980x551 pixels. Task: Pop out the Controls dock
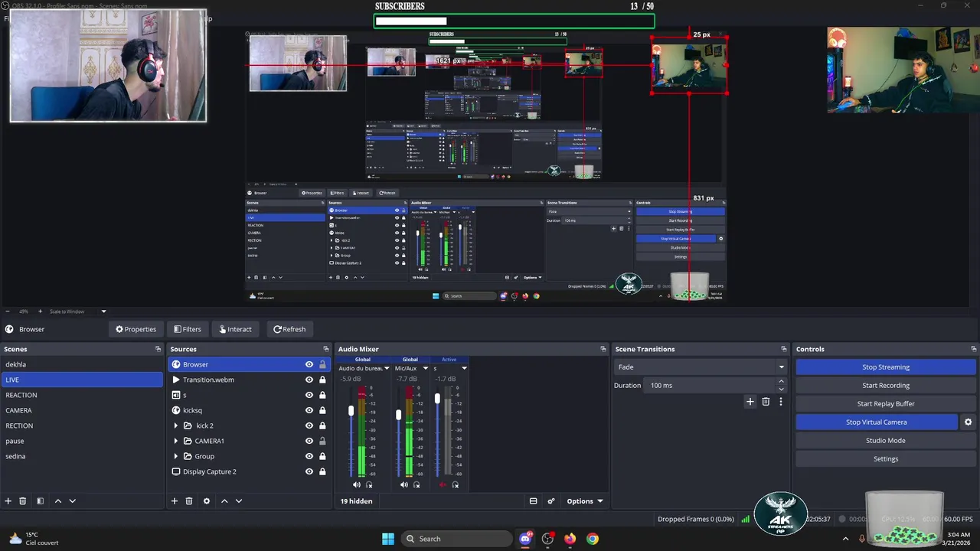point(973,349)
